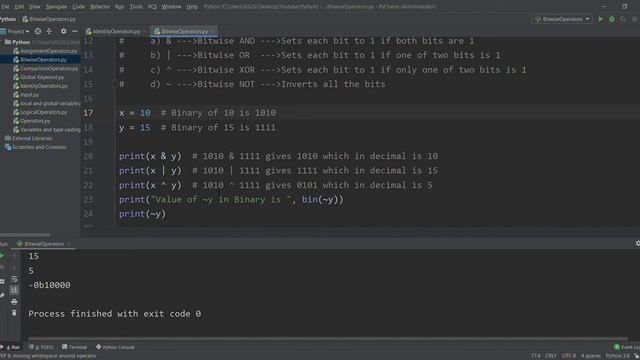Open Global Keyword.py in project tree
The height and width of the screenshot is (360, 640).
39,77
